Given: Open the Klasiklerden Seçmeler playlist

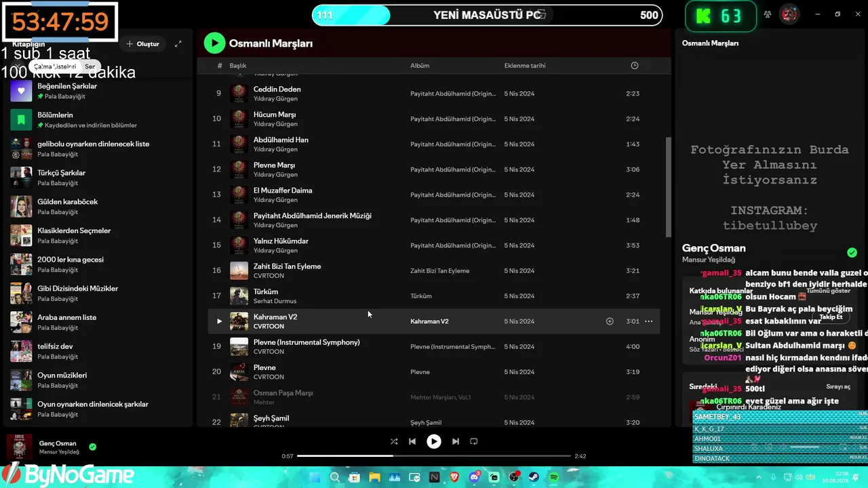Looking at the screenshot, I should coord(98,235).
